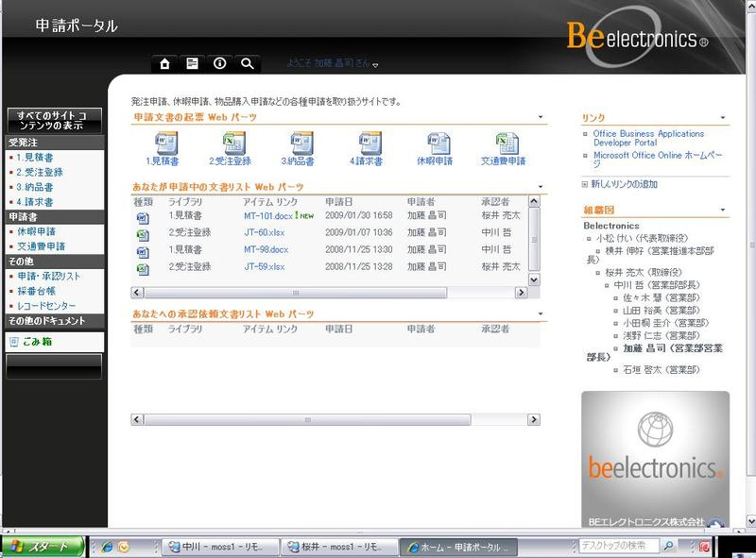Screen dimensions: 756x558
Task: Open the welcome user menu 加藤 昌司
Action: [333, 63]
